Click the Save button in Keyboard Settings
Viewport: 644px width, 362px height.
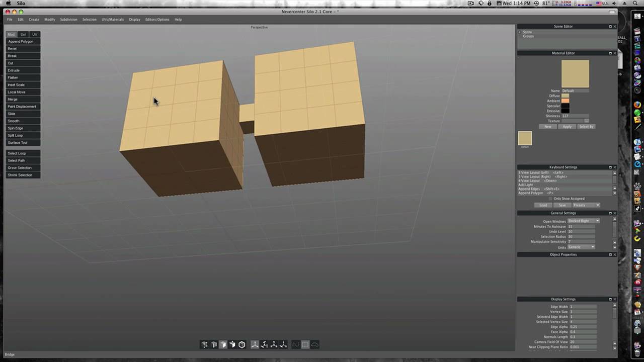[562, 205]
